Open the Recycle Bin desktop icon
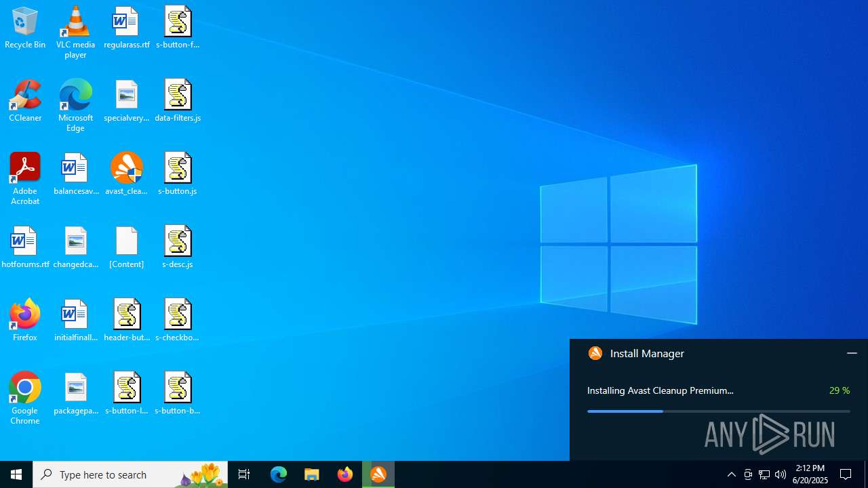The width and height of the screenshot is (868, 488). tap(25, 28)
